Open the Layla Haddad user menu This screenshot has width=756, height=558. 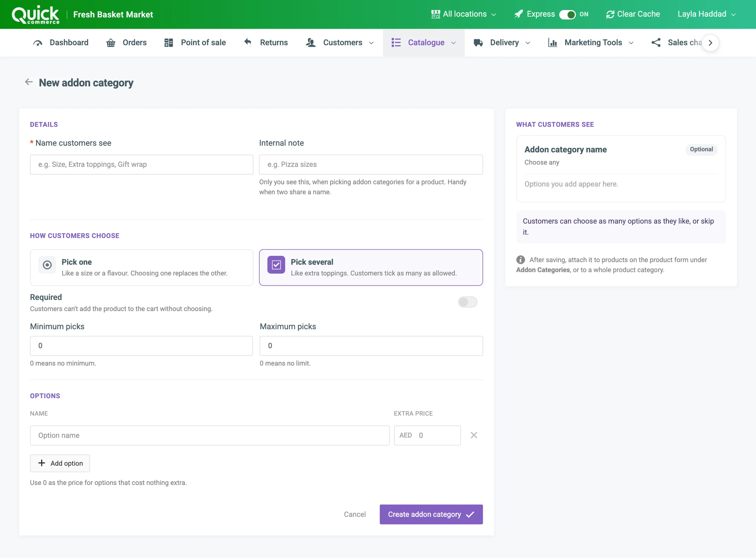(706, 14)
